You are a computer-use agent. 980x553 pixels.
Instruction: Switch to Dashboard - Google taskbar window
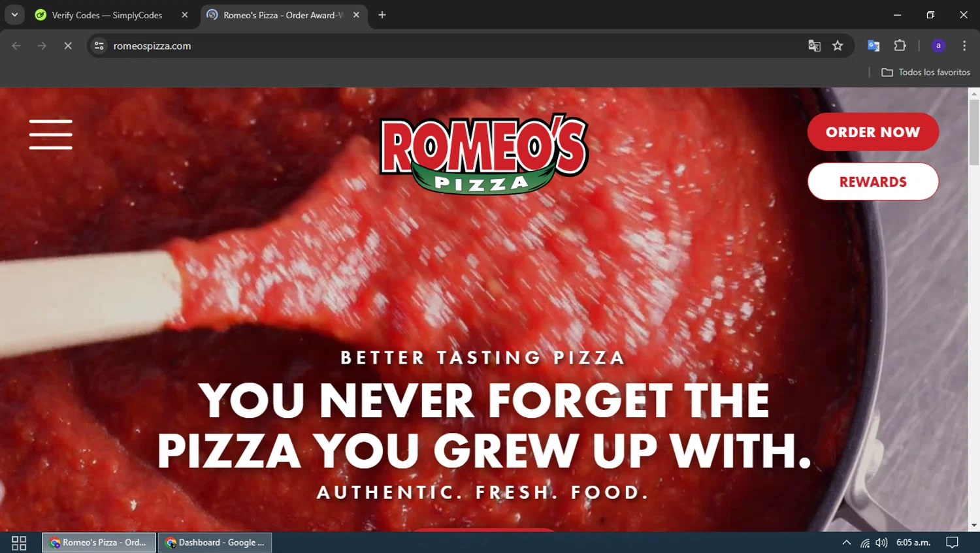click(x=215, y=543)
